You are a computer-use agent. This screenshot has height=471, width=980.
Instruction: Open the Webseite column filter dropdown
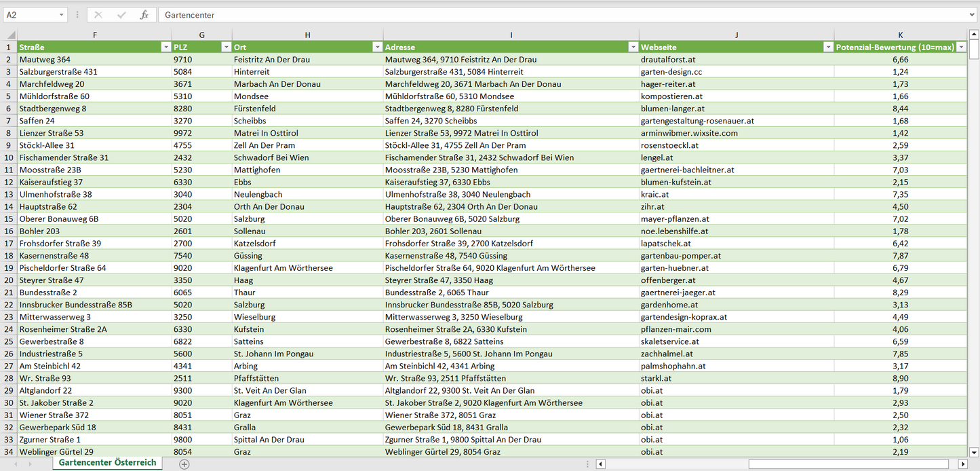point(828,48)
